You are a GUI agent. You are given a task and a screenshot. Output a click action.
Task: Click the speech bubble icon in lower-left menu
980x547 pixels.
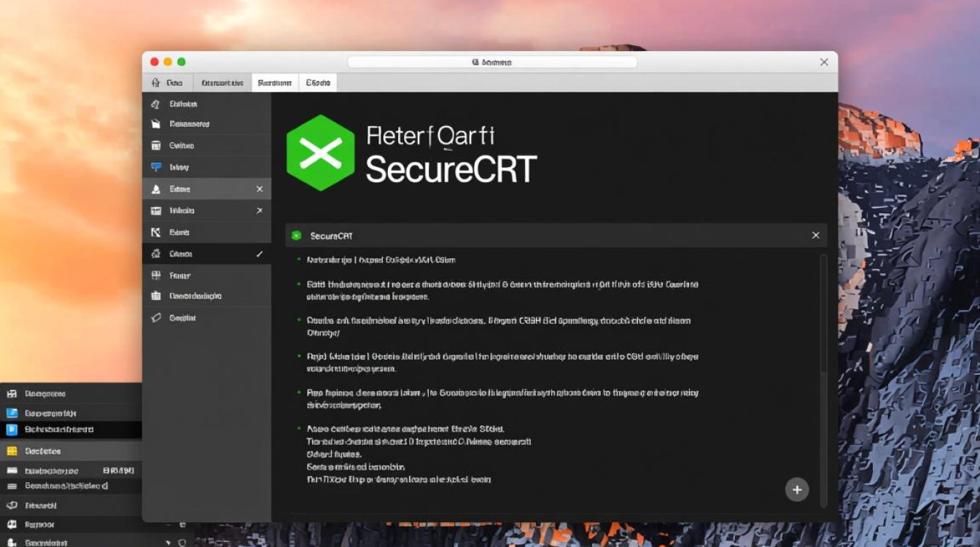click(11, 505)
